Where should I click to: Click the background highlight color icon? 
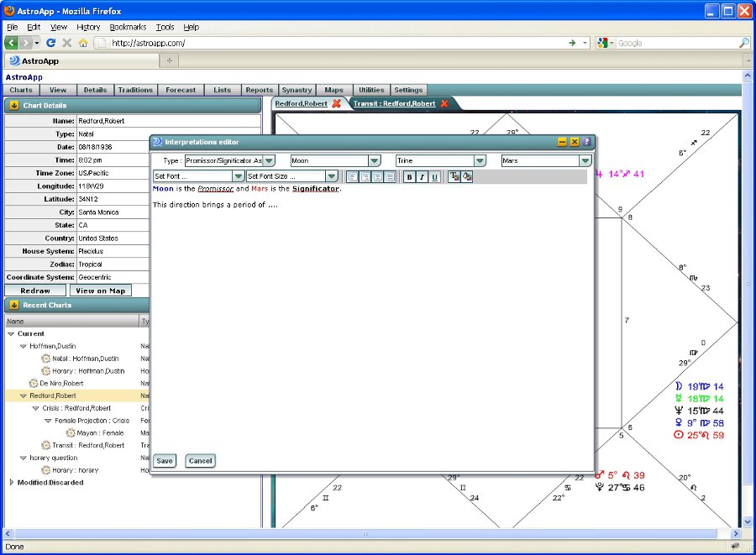[467, 176]
